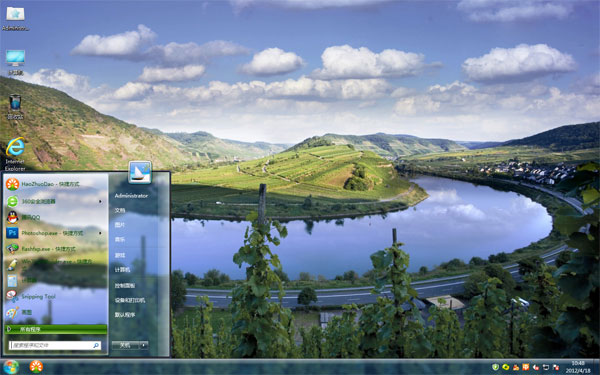Open the Paint palette entry in Start menu
600x375 pixels.
(x=56, y=312)
